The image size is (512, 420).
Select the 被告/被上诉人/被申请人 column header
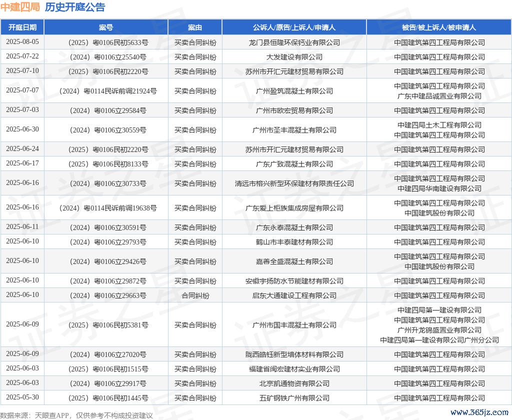439,27
